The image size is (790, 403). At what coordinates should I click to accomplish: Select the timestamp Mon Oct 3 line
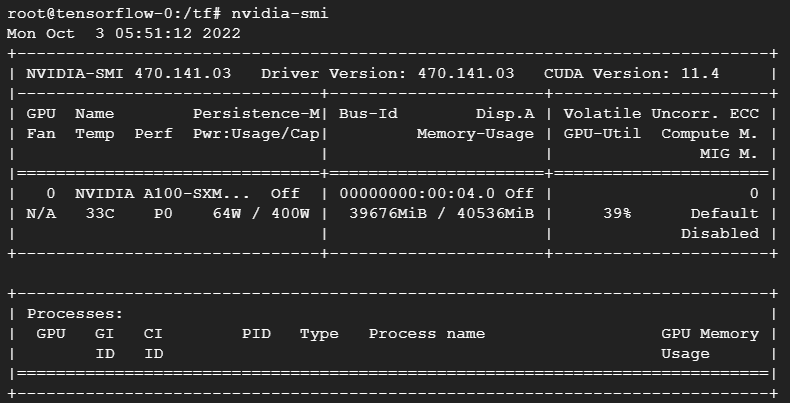pyautogui.click(x=124, y=34)
